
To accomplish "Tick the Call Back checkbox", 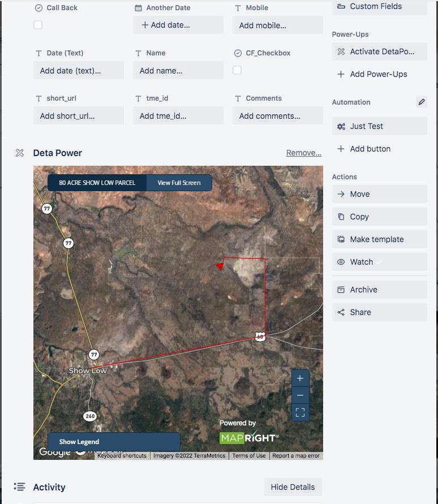I will pyautogui.click(x=38, y=25).
